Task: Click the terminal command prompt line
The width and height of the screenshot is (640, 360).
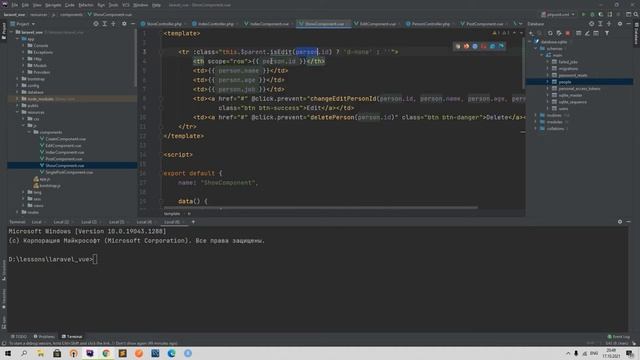Action: (x=53, y=260)
